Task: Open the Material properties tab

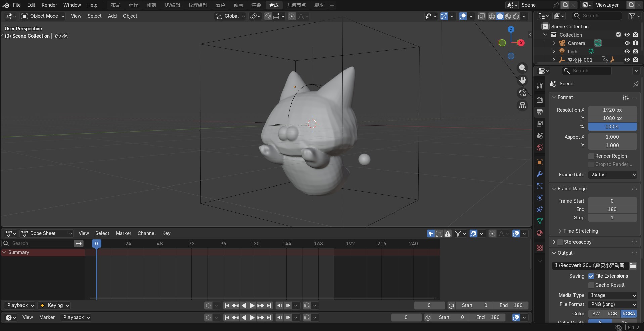Action: (540, 233)
